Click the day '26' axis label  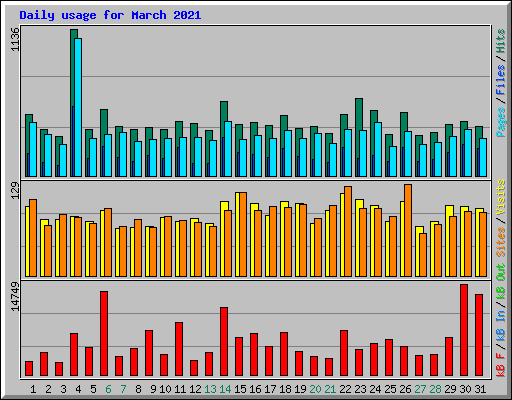(405, 389)
